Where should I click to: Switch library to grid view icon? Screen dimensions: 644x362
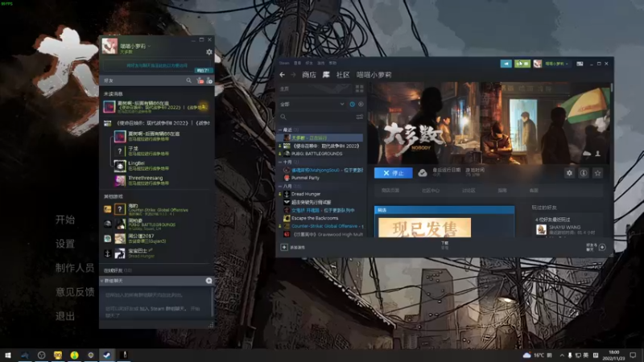click(359, 88)
